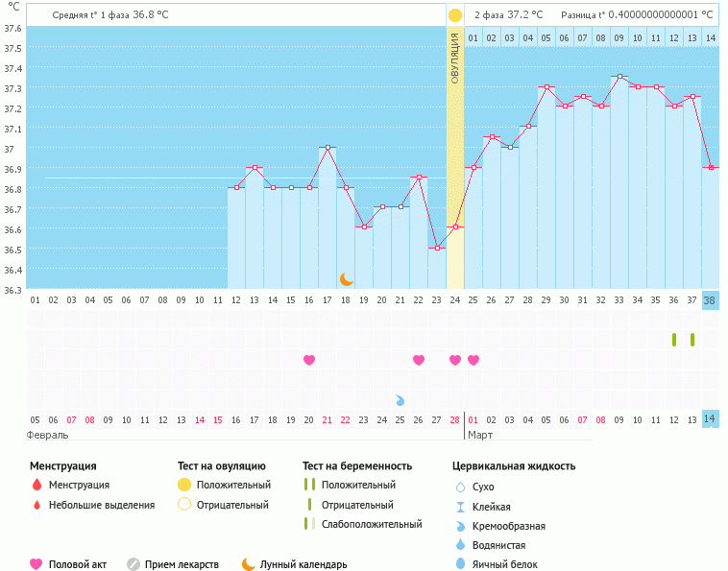This screenshot has height=571, width=728.
Task: Click the blue water drop on February 25
Action: click(400, 399)
